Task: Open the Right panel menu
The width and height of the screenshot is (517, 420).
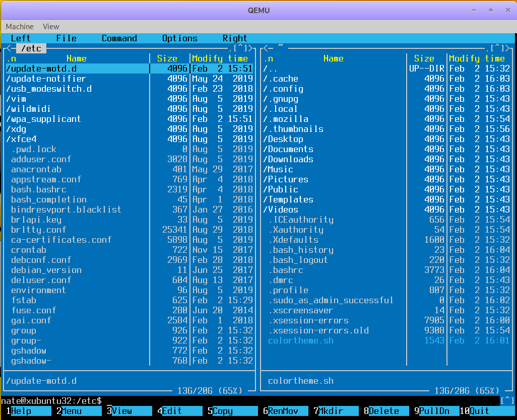Action: coord(235,38)
